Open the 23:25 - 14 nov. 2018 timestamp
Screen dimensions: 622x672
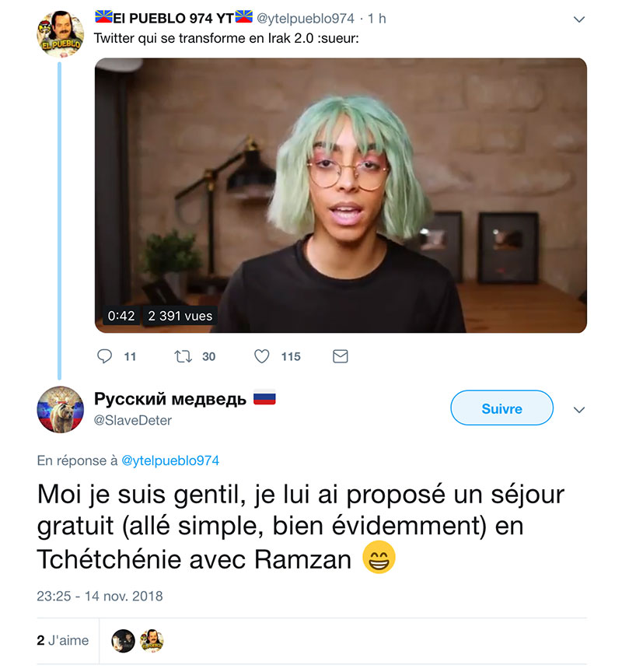tap(100, 596)
